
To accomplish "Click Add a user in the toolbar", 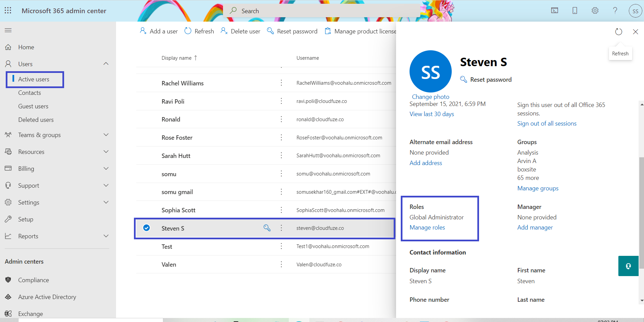I will pos(159,31).
